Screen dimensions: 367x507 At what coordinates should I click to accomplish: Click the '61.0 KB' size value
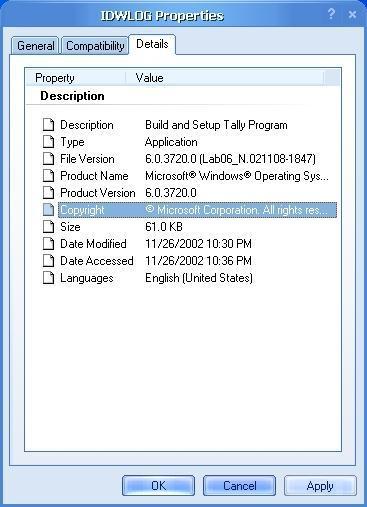(x=164, y=227)
